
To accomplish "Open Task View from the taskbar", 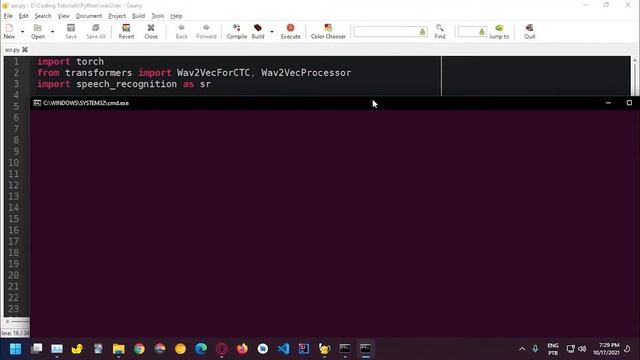I will tap(36, 349).
